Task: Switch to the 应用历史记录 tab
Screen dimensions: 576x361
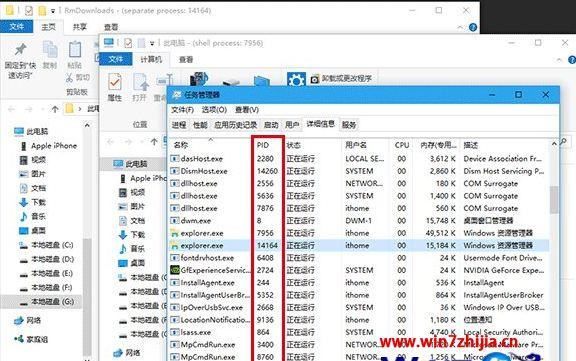Action: [x=235, y=125]
